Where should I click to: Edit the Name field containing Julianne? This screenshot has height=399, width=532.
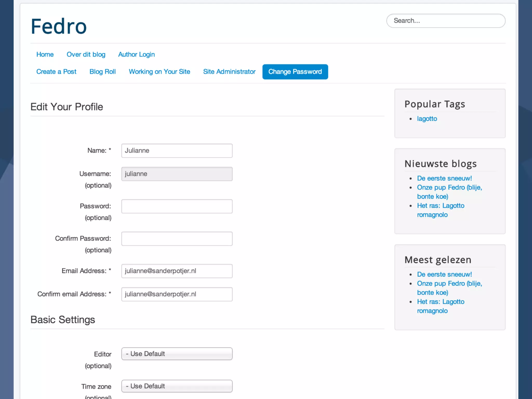click(177, 151)
